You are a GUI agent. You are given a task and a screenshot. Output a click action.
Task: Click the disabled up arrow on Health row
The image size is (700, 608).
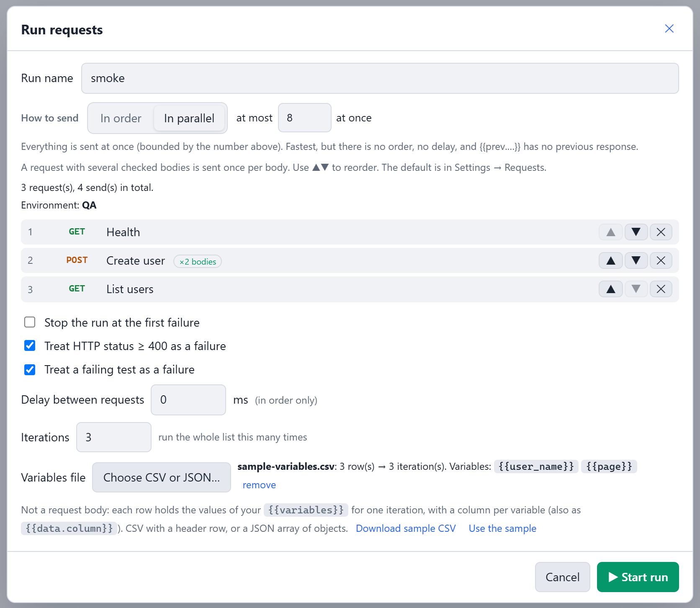pos(611,232)
